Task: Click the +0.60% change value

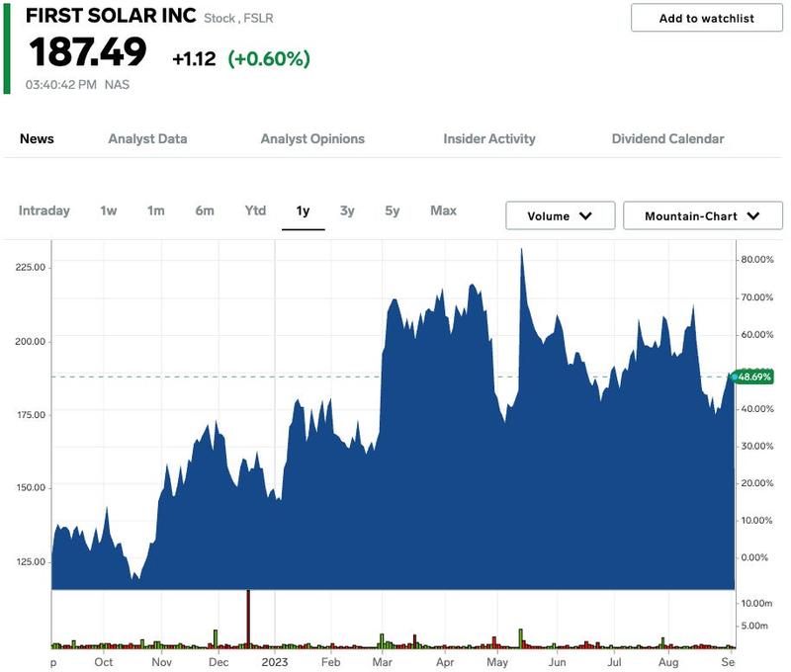Action: (x=269, y=59)
